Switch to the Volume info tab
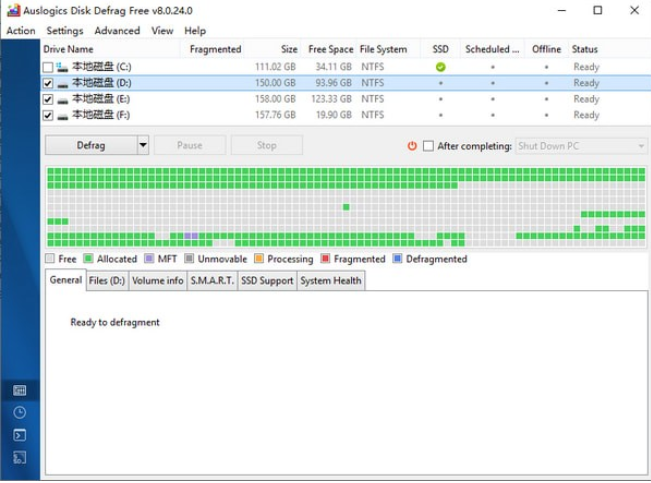 [157, 281]
